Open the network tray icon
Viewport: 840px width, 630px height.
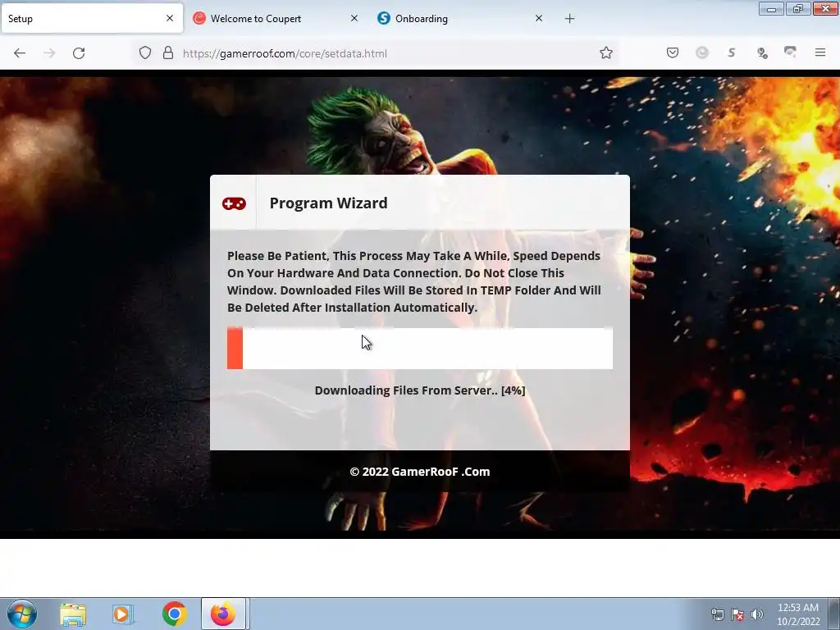click(717, 614)
